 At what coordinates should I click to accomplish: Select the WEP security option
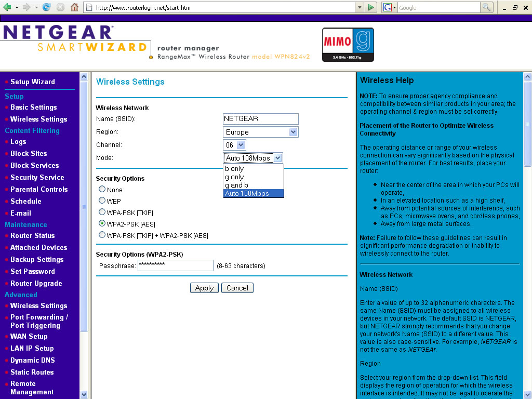(102, 201)
